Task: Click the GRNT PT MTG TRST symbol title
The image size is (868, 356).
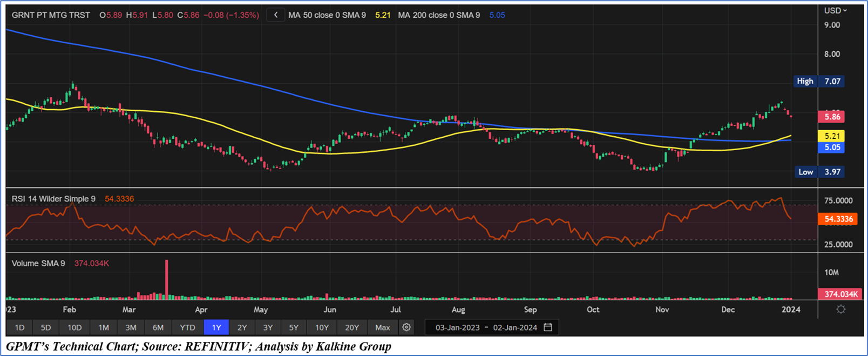Action: point(51,15)
